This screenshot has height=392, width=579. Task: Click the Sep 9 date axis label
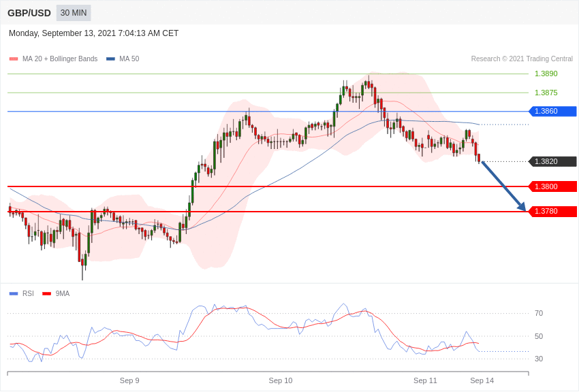coord(129,380)
